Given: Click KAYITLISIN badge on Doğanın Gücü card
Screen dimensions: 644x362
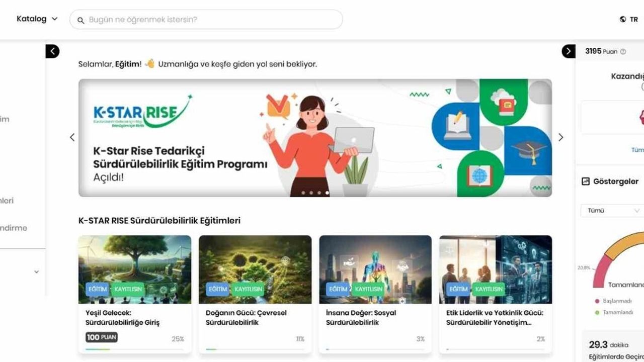Looking at the screenshot, I should tap(249, 290).
